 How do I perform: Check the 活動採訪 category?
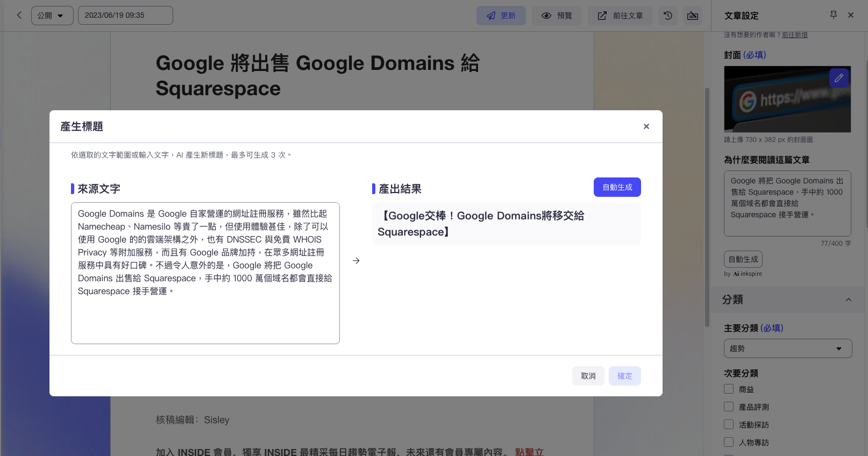pyautogui.click(x=729, y=424)
